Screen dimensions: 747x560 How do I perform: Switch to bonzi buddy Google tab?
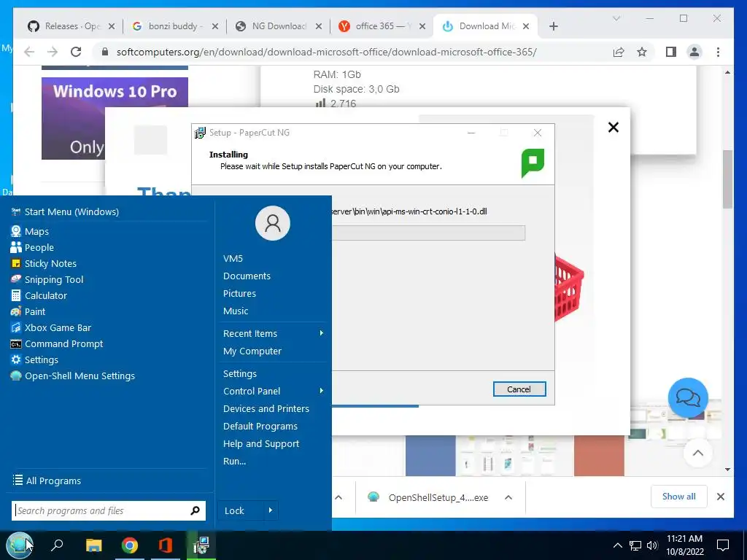click(174, 26)
